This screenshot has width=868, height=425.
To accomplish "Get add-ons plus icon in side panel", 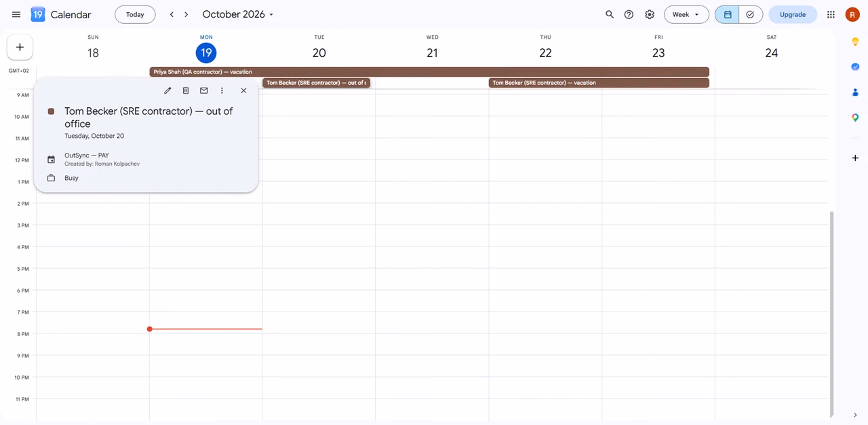I will [x=855, y=158].
